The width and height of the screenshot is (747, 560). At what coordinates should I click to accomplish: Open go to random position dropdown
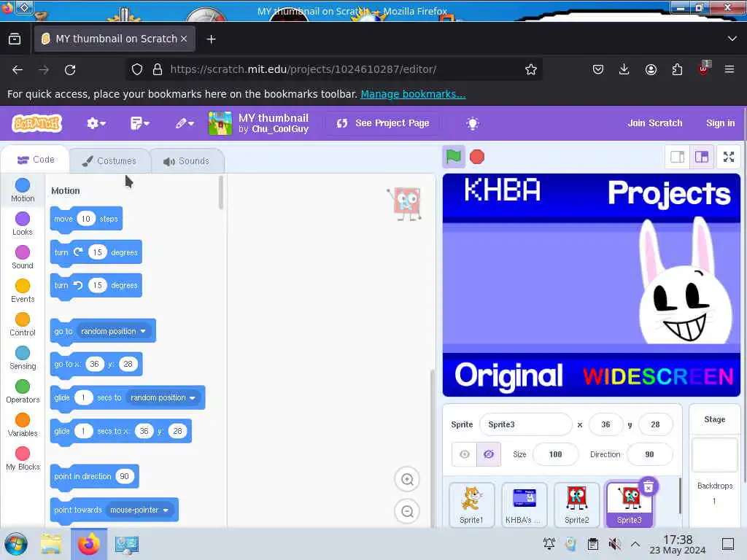(x=113, y=331)
